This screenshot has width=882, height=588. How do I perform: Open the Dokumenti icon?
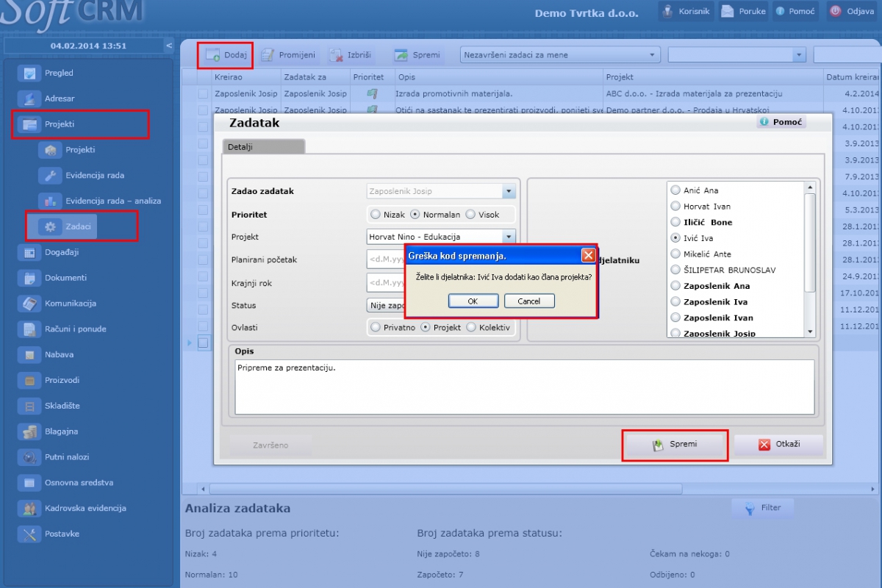29,278
